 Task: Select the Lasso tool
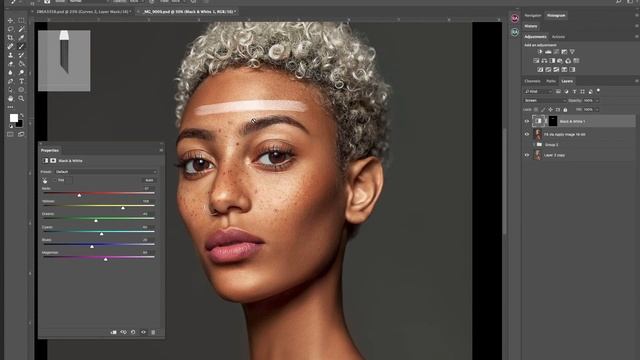click(x=11, y=29)
